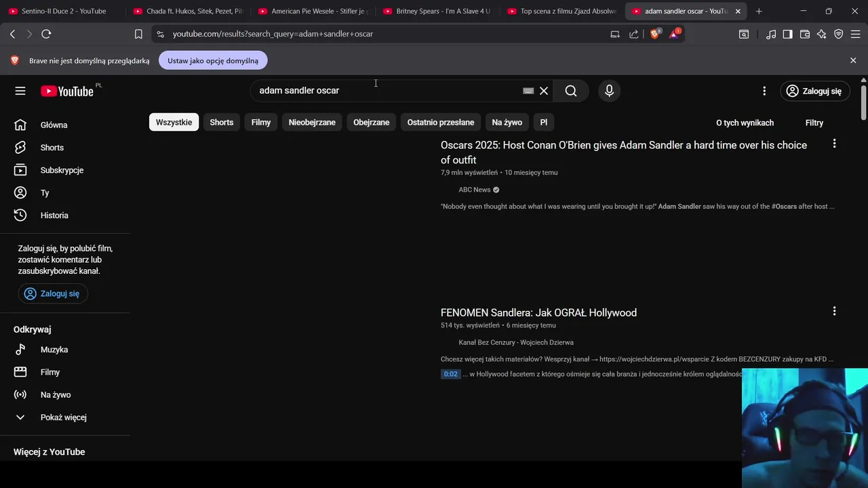This screenshot has height=488, width=868.
Task: Open the Filtry options
Action: [x=814, y=123]
